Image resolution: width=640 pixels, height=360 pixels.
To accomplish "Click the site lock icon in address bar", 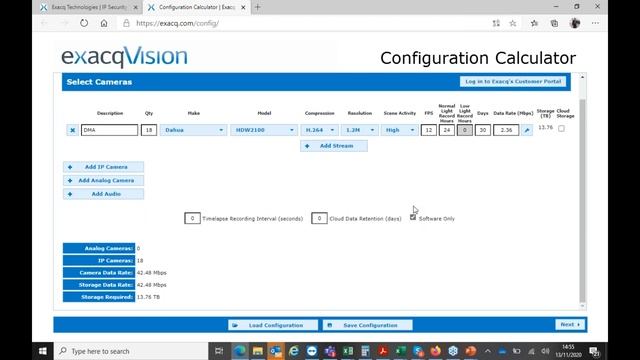I will pos(127,23).
